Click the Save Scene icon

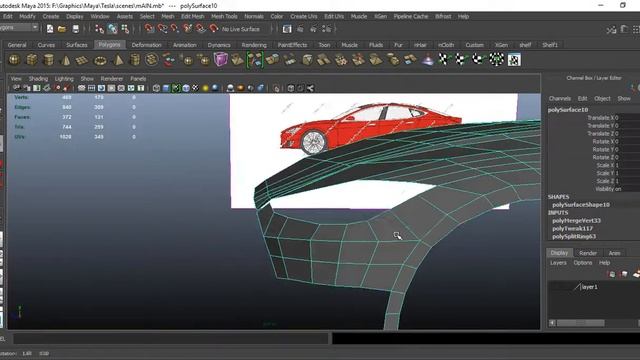(x=76, y=29)
